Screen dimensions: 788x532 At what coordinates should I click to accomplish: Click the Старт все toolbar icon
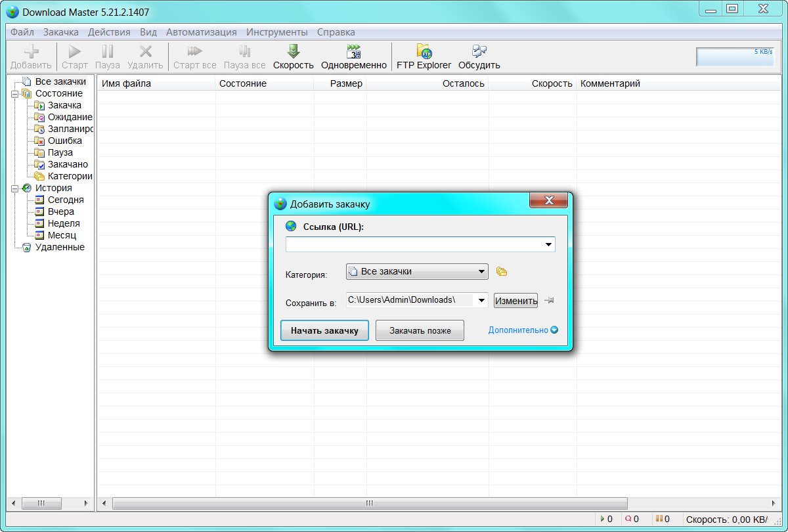click(194, 51)
